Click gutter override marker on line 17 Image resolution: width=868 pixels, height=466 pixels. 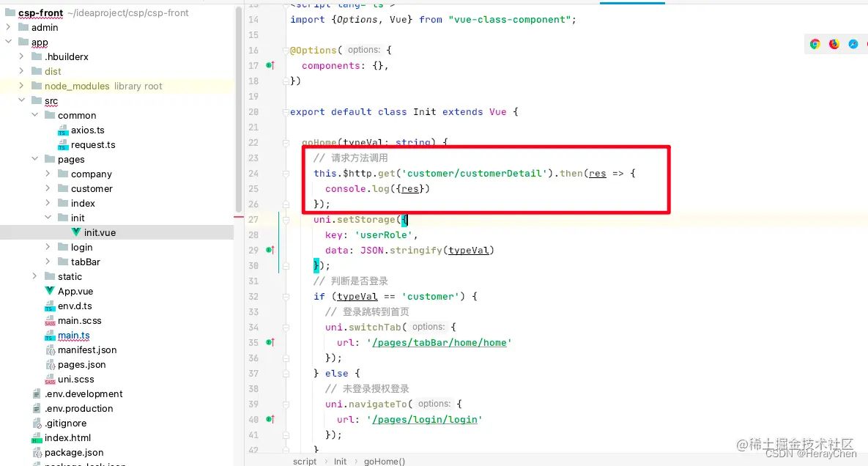click(x=270, y=65)
